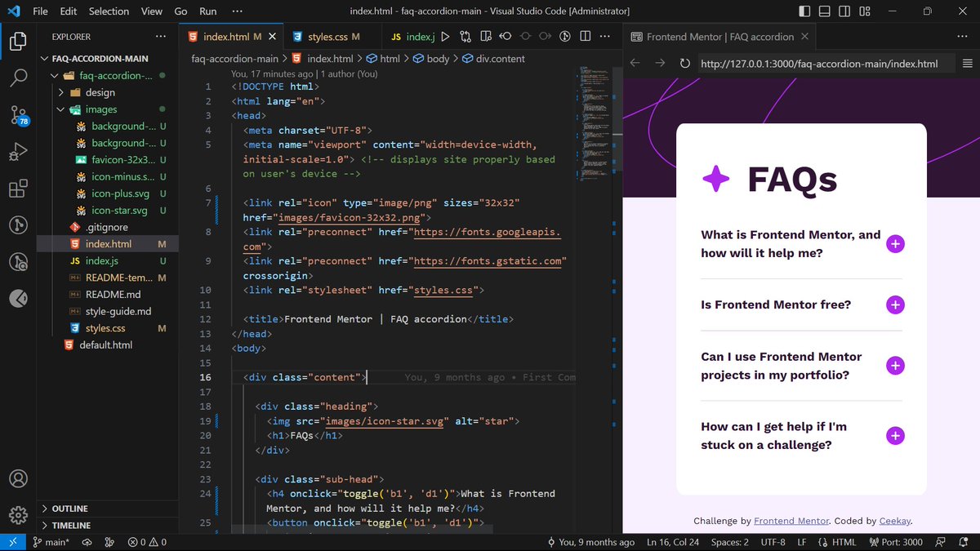Open the View menu
Screen dimensions: 980x551
click(151, 11)
